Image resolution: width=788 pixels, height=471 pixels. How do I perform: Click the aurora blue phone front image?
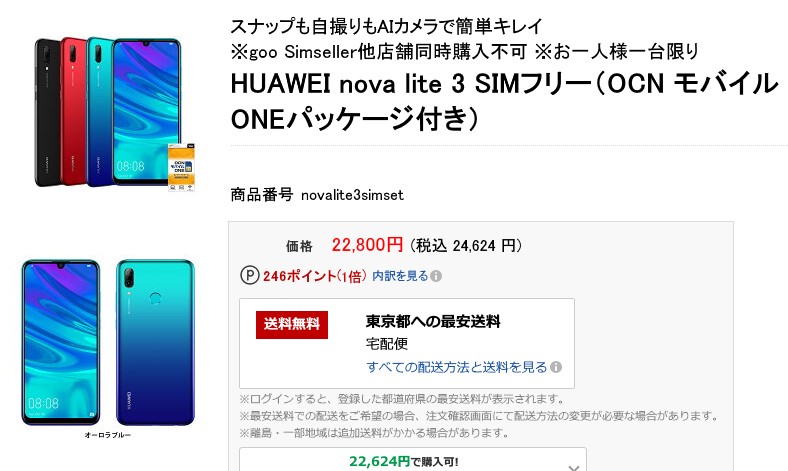pyautogui.click(x=61, y=342)
